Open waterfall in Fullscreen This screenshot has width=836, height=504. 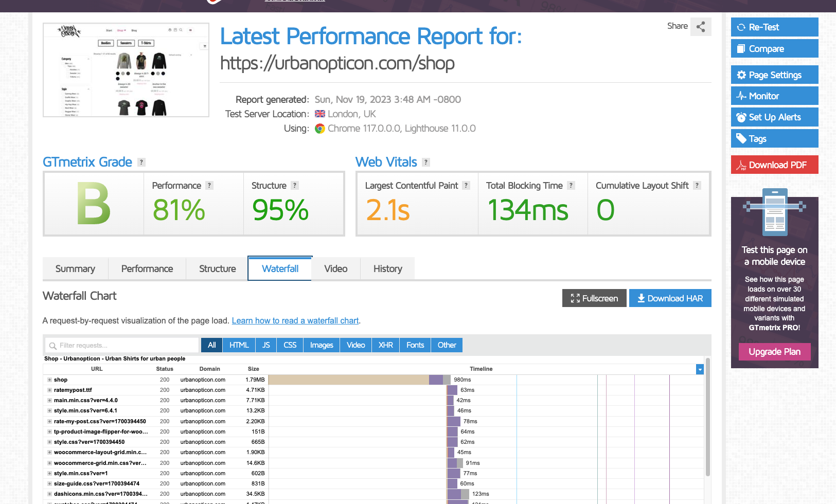(594, 298)
